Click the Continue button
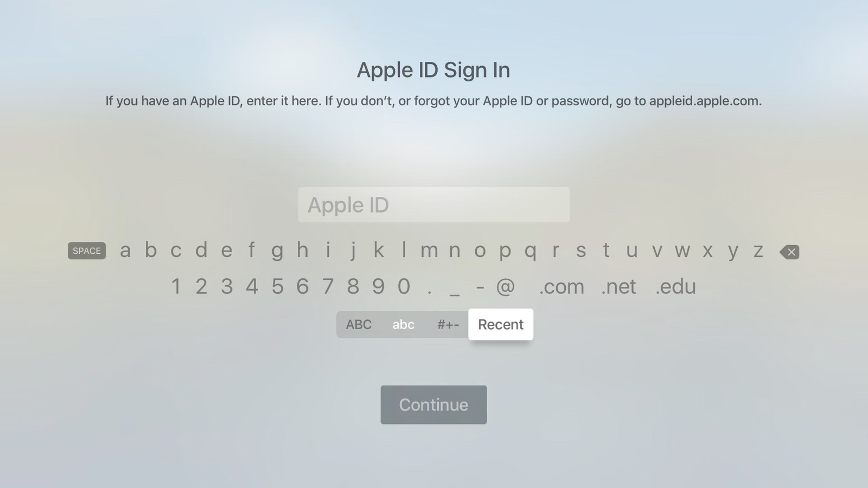The width and height of the screenshot is (868, 488). coord(433,404)
